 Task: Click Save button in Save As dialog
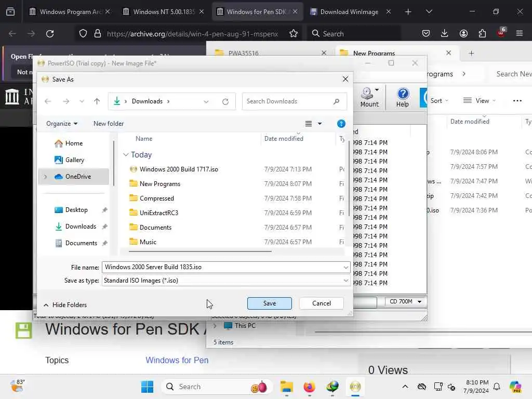pos(270,303)
